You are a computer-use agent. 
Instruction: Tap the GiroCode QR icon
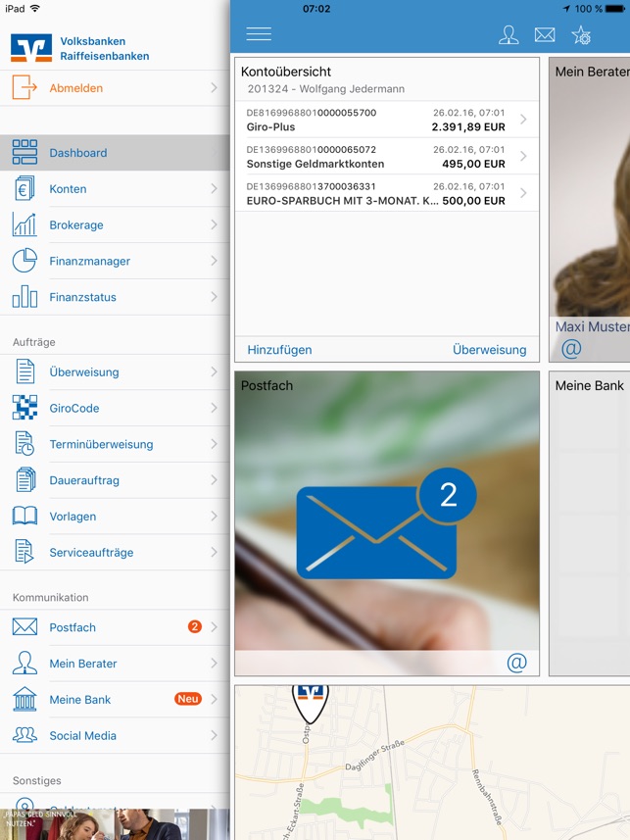(24, 408)
